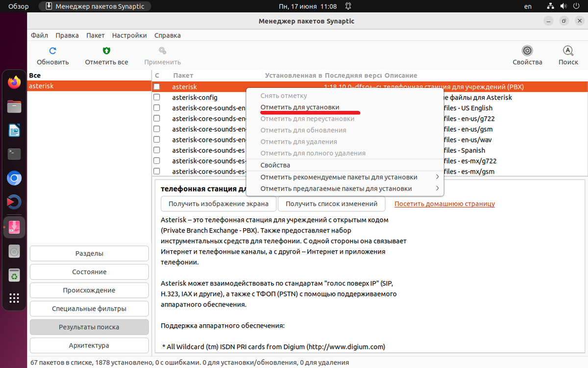
Task: Toggle checkbox for asterisk-config package
Action: (x=157, y=97)
